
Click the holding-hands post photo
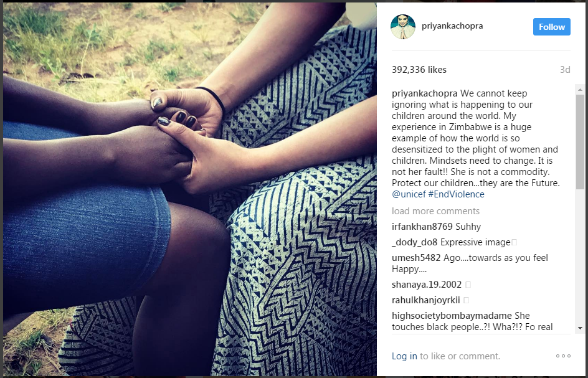[x=190, y=189]
